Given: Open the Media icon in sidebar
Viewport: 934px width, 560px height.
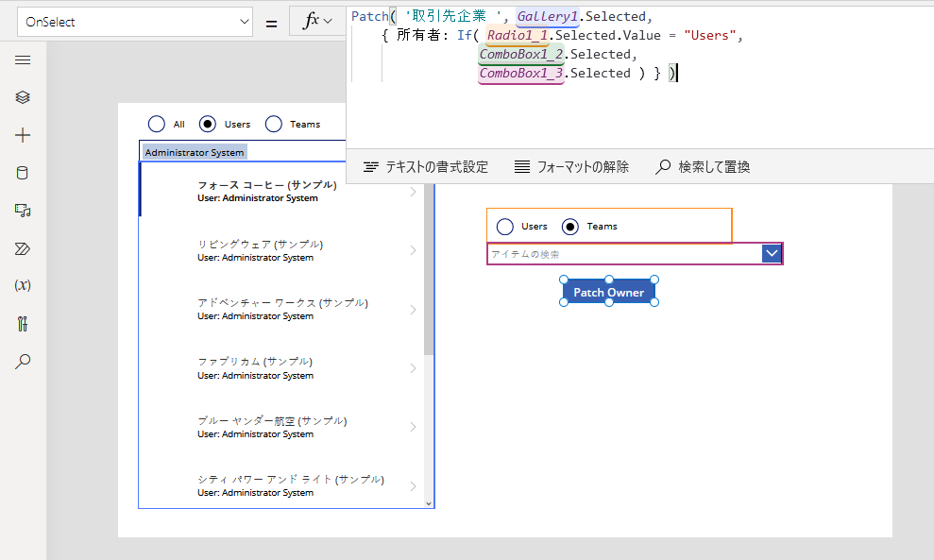Looking at the screenshot, I should coord(23,211).
